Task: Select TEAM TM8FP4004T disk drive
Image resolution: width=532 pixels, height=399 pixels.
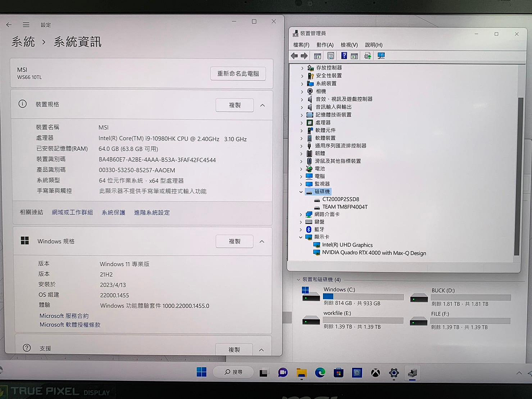Action: click(x=345, y=207)
